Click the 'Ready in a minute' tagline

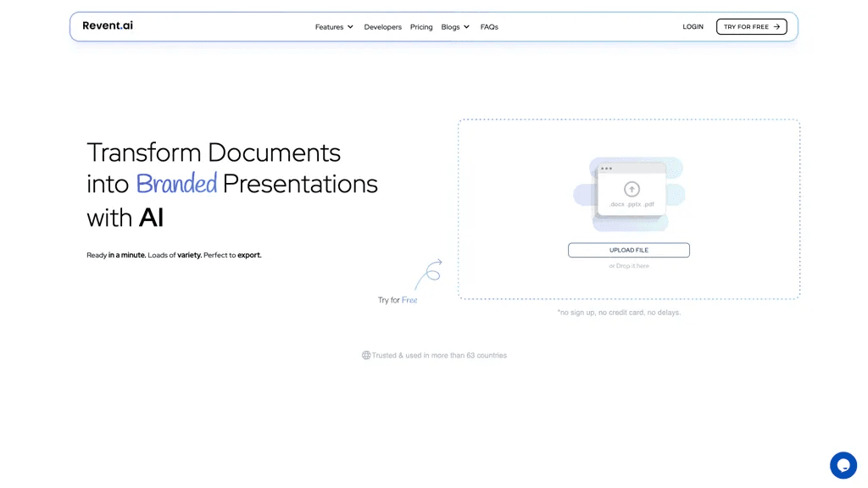point(174,255)
